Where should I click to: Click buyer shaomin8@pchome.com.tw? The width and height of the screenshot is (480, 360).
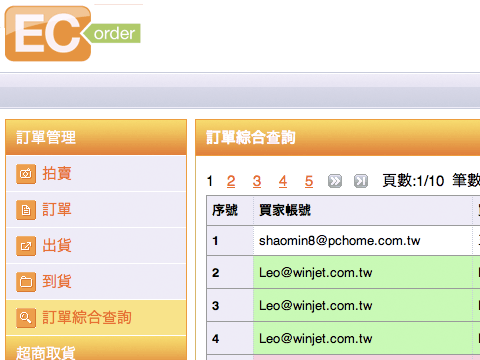coord(340,241)
